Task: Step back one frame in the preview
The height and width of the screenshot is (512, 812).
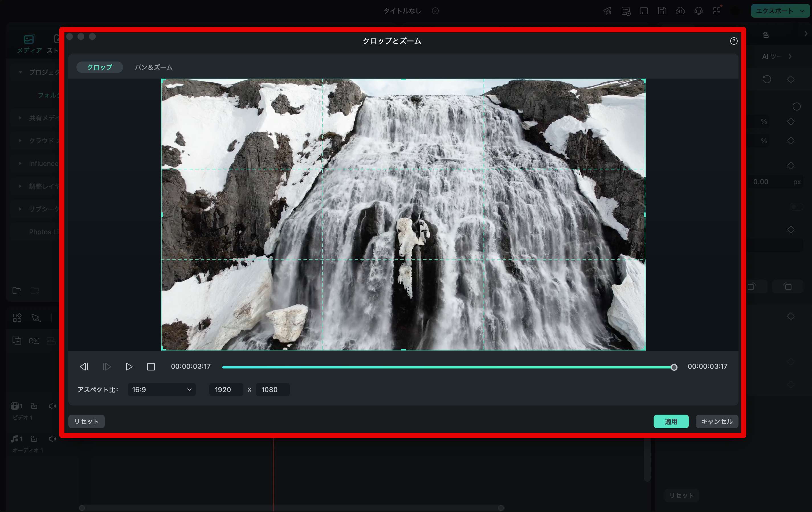Action: (x=84, y=367)
